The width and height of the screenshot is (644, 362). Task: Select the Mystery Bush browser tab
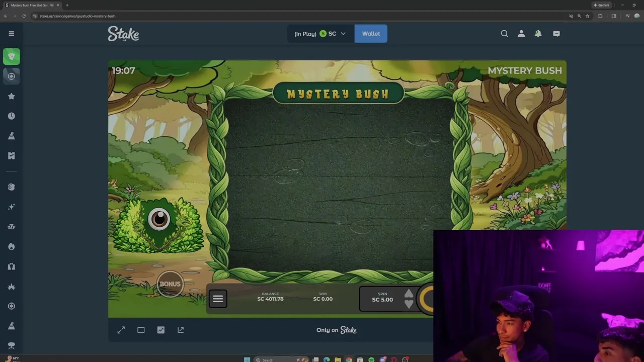31,5
